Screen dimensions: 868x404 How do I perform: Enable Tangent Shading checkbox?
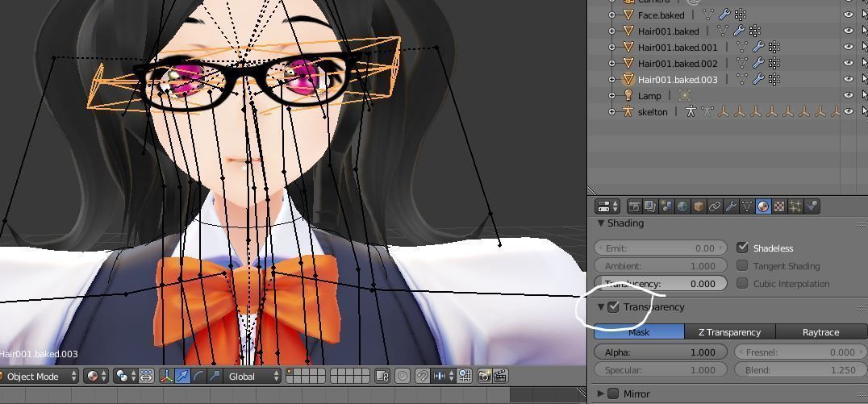tap(742, 265)
